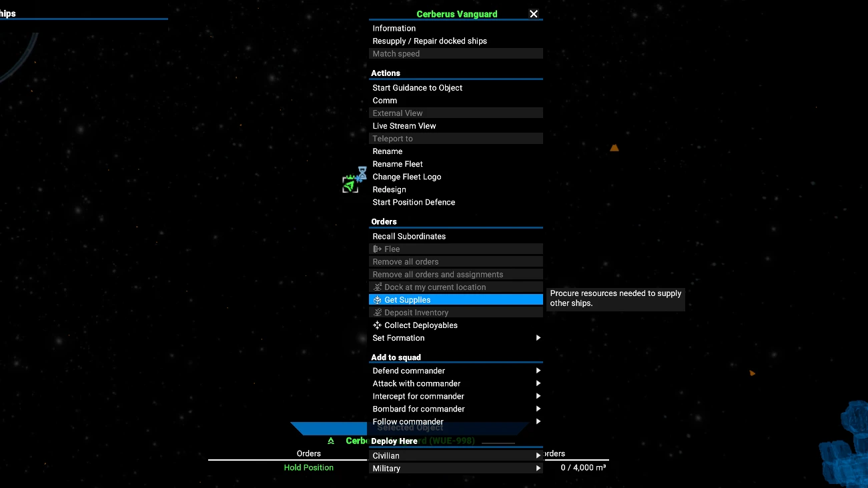Viewport: 868px width, 488px height.
Task: Choose Rename in Actions list
Action: (456, 151)
